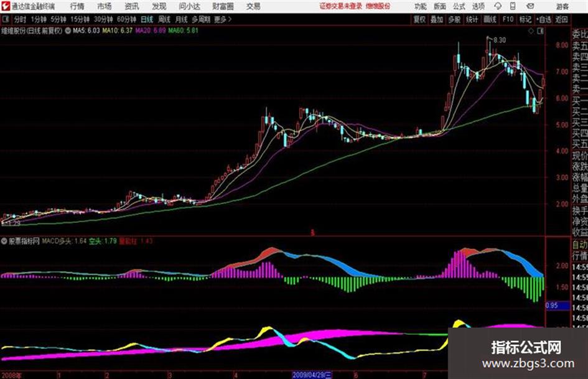Click the 多股 multi-stock button

[x=454, y=19]
